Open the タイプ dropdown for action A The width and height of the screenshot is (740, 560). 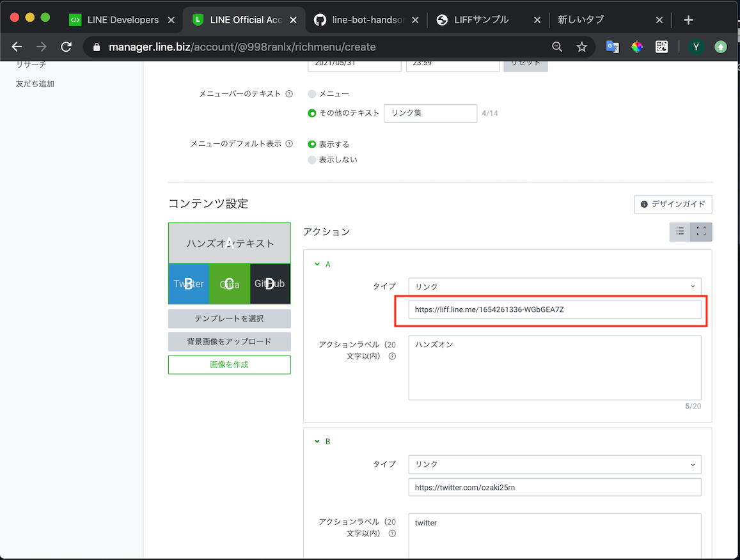pos(555,286)
